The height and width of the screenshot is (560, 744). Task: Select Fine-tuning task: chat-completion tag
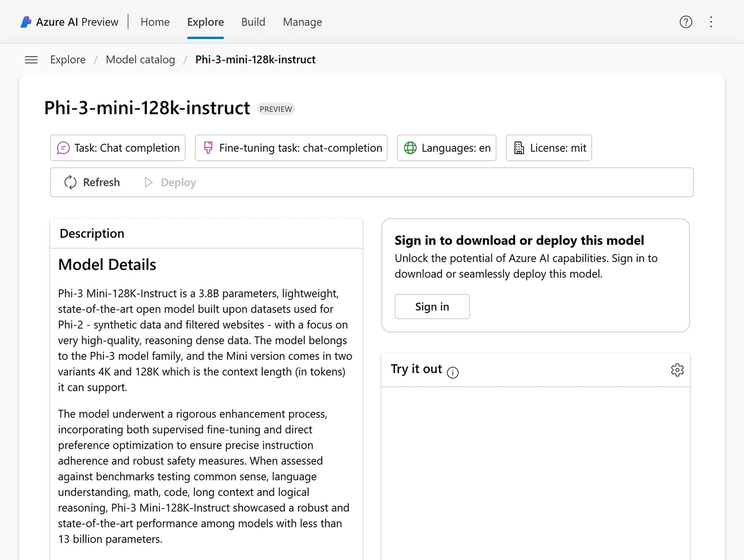tap(291, 148)
